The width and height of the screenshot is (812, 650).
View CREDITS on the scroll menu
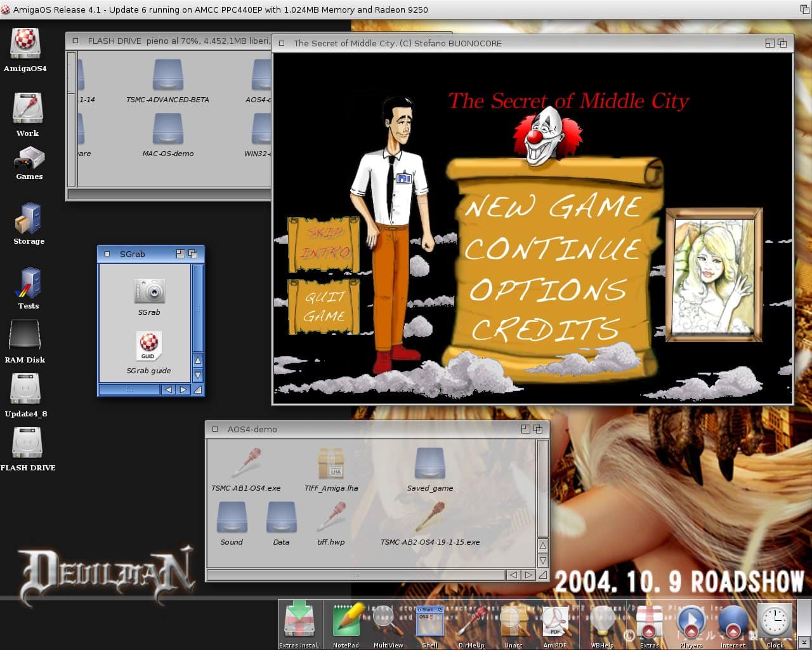[x=545, y=328]
